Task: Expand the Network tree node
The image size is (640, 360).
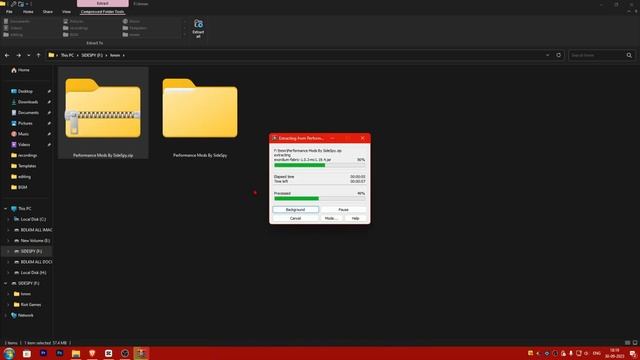Action: [5, 315]
